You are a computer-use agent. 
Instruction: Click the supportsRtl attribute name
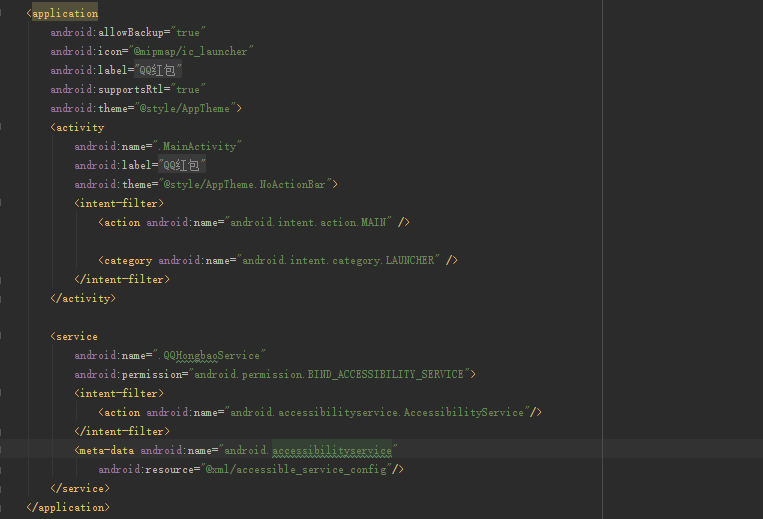pos(130,89)
